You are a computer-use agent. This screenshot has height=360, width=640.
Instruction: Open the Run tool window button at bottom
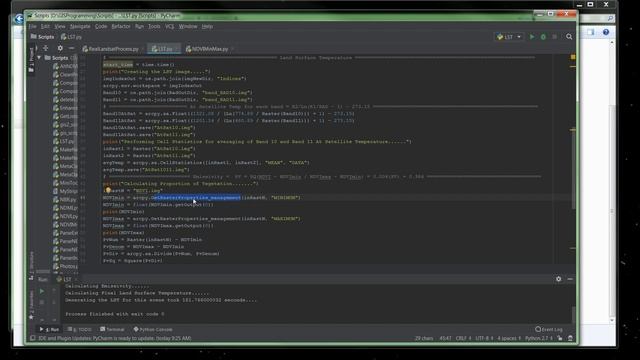click(49, 329)
